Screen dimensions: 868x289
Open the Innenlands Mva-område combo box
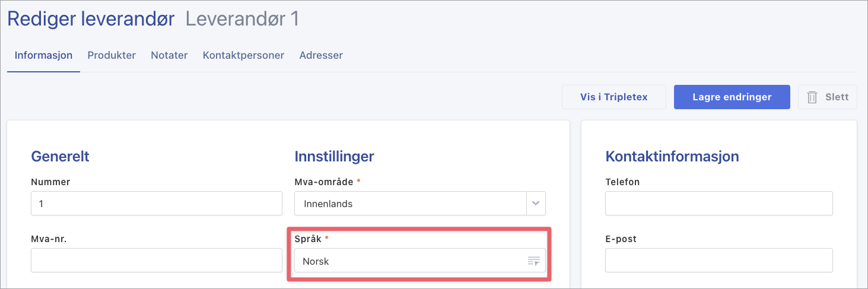click(410, 204)
